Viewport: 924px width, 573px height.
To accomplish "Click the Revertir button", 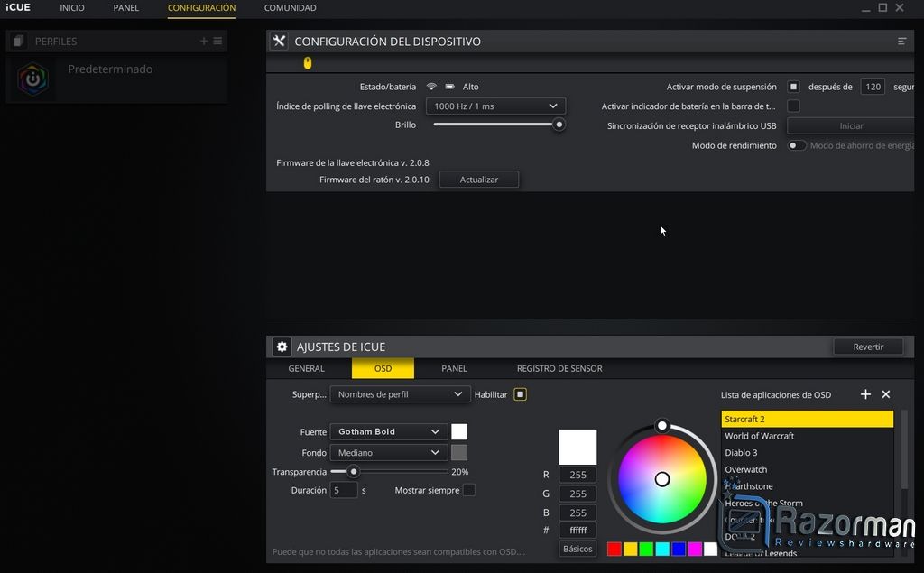I will pyautogui.click(x=868, y=347).
